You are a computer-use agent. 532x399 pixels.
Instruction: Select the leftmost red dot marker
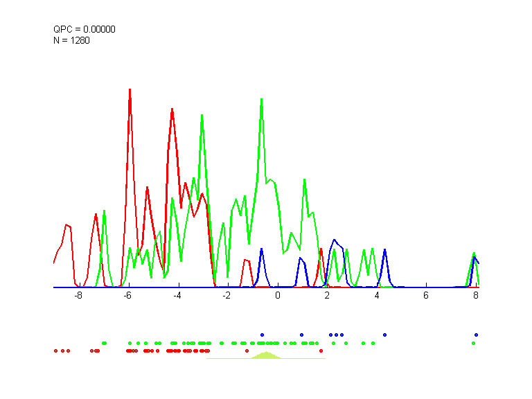pyautogui.click(x=56, y=351)
